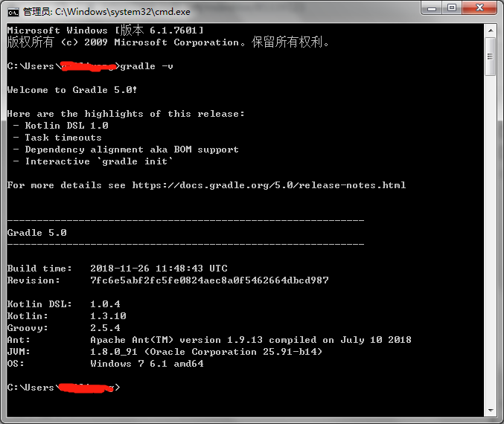The width and height of the screenshot is (504, 424).
Task: Click the vertical scrollbar thumb
Action: click(x=491, y=57)
